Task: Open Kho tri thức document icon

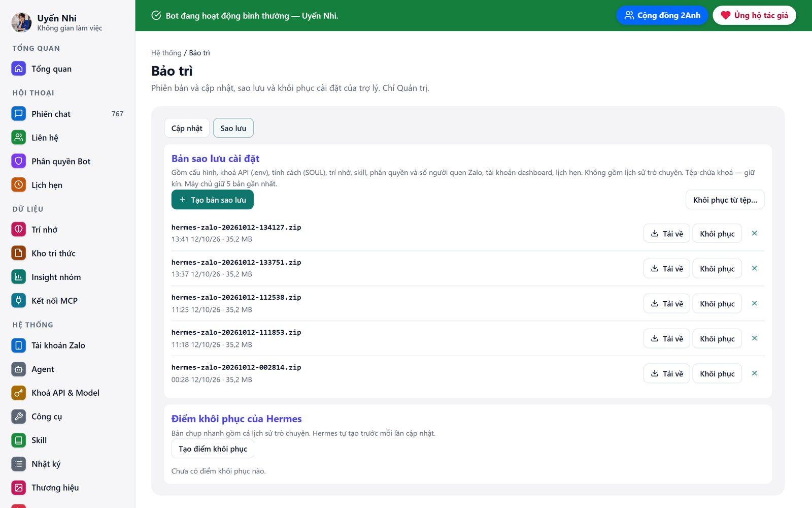Action: (x=19, y=253)
